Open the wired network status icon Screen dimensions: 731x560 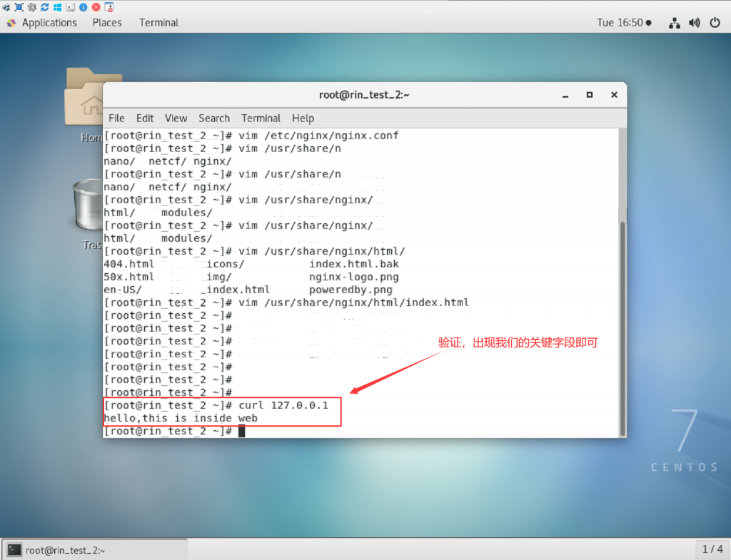pyautogui.click(x=674, y=23)
